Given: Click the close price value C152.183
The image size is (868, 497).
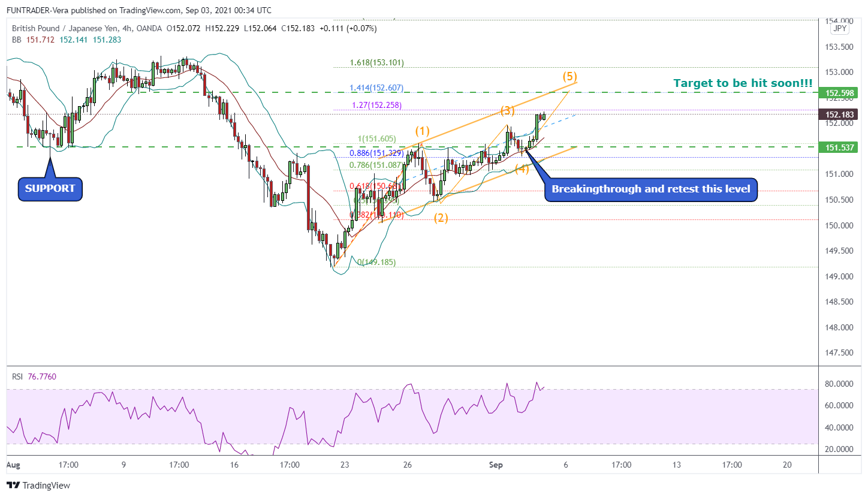Looking at the screenshot, I should pyautogui.click(x=299, y=28).
